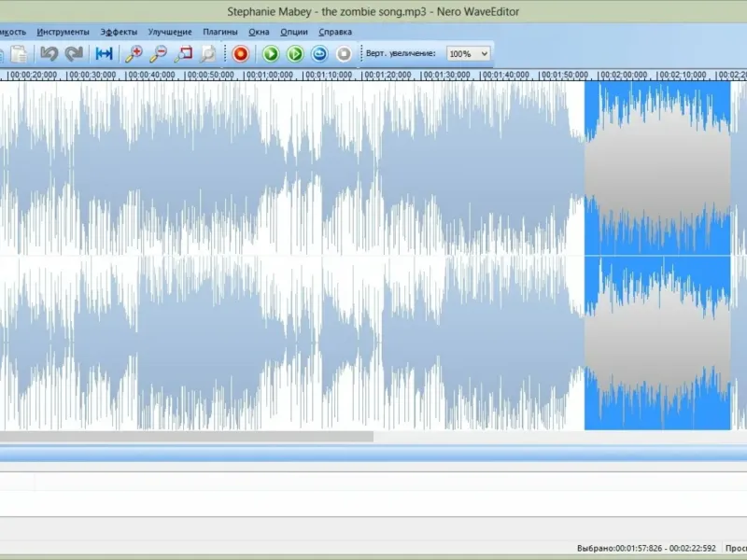Screen dimensions: 747x560
Task: Click the fit-to-width horizontal arrows icon
Action: pos(104,54)
